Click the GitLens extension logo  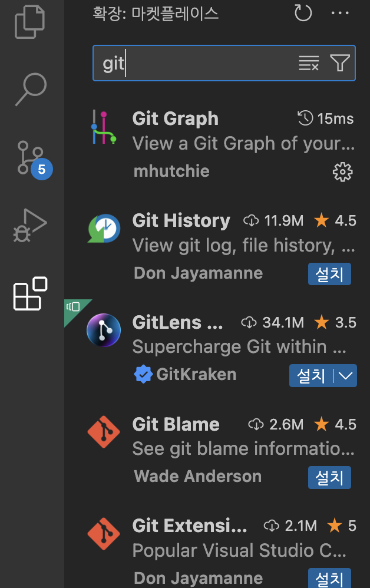coord(104,331)
